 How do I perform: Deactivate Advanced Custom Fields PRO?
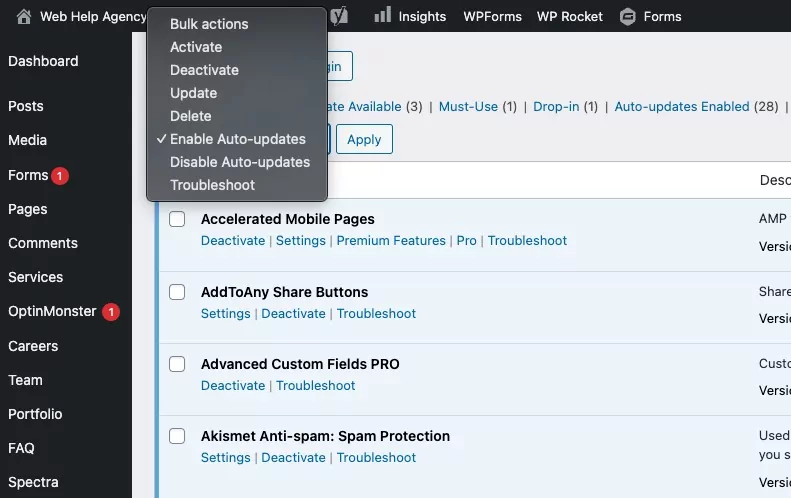(233, 386)
